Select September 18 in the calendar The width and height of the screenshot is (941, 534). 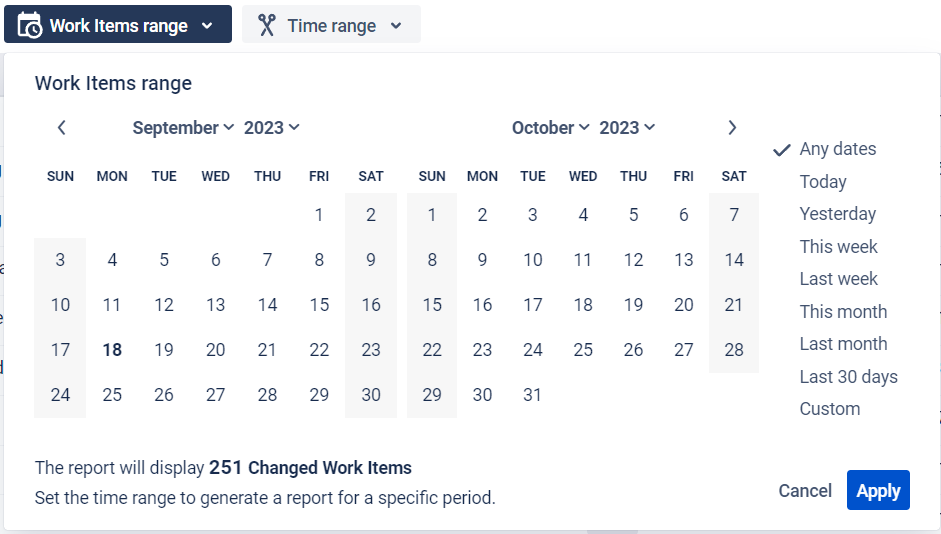(x=112, y=350)
